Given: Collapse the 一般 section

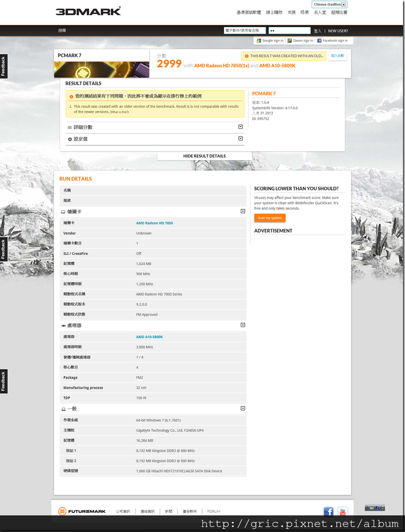Looking at the screenshot, I should point(243,408).
